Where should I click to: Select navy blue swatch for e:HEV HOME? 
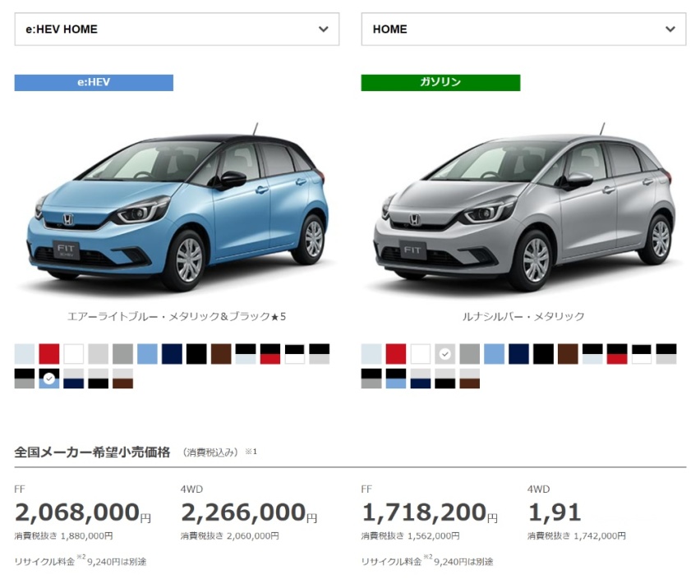click(172, 354)
